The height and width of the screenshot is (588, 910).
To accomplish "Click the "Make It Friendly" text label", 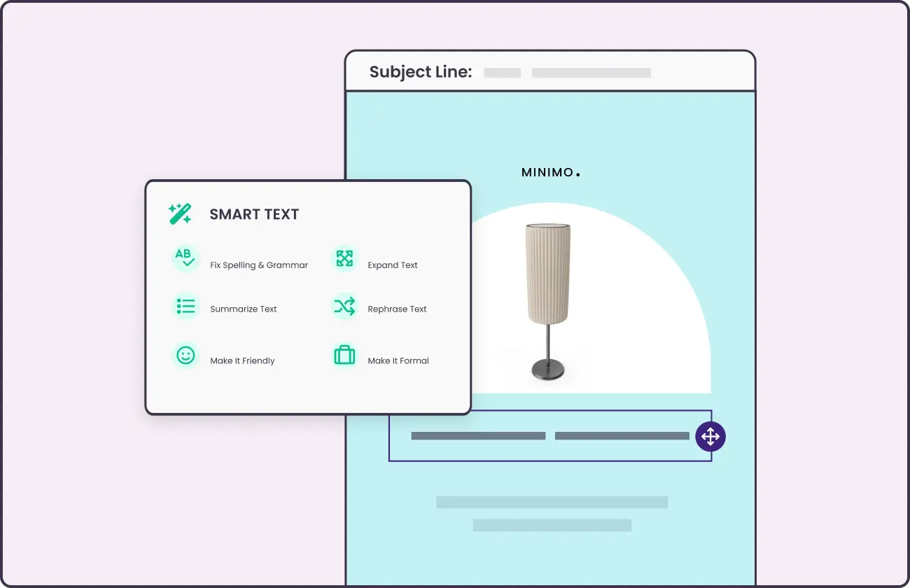I will (x=242, y=360).
